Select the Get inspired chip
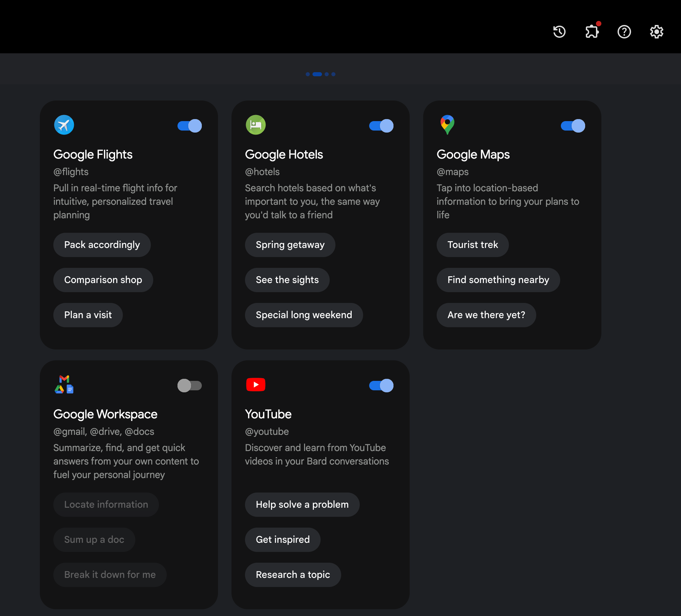681x616 pixels. [x=283, y=540]
